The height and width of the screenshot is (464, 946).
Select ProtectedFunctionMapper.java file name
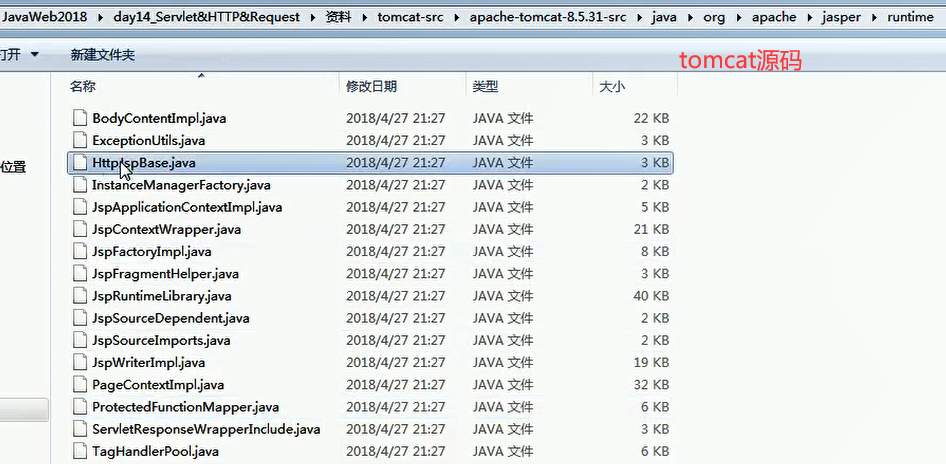tap(185, 407)
